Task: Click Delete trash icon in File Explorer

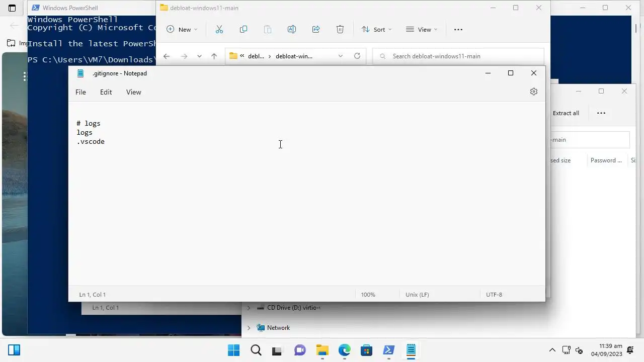Action: coord(340,29)
